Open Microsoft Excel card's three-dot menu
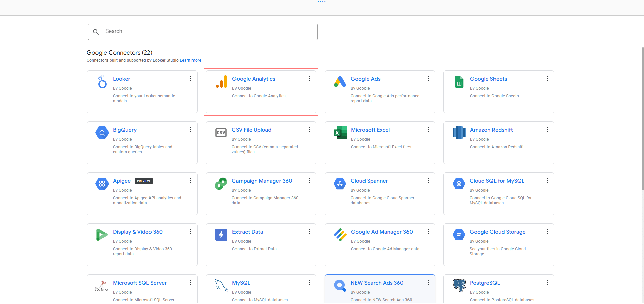Image resolution: width=644 pixels, height=304 pixels. click(428, 130)
